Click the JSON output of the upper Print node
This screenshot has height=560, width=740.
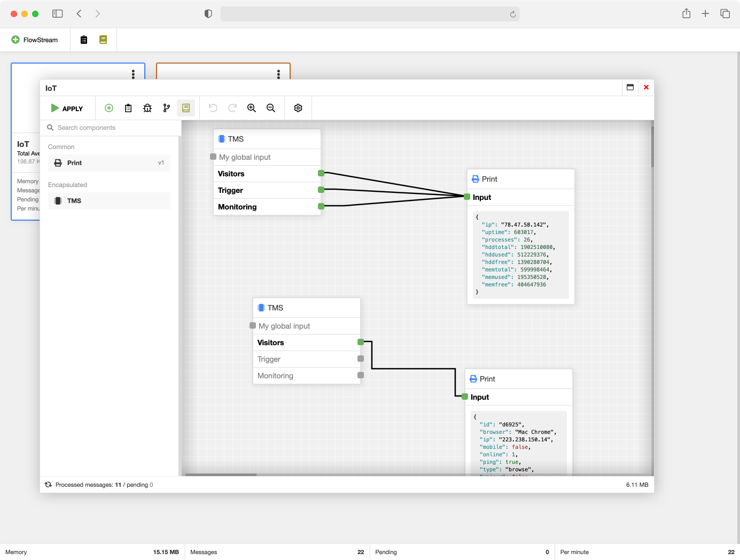point(521,254)
